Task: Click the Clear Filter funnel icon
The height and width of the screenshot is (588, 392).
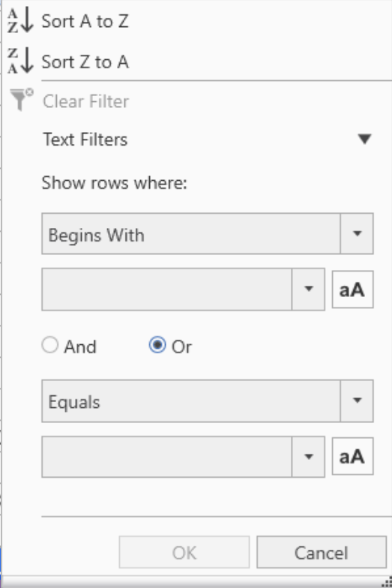Action: pyautogui.click(x=21, y=100)
